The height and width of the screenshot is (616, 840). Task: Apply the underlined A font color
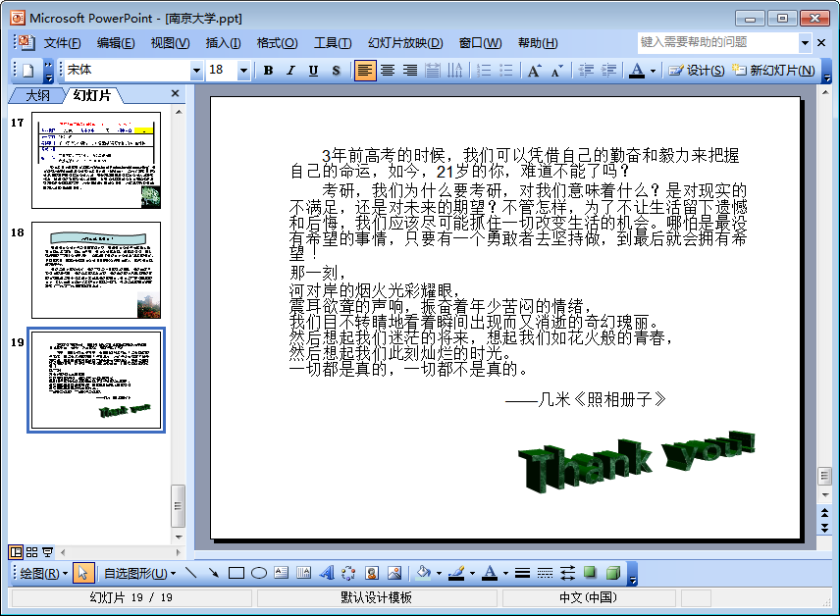[637, 71]
